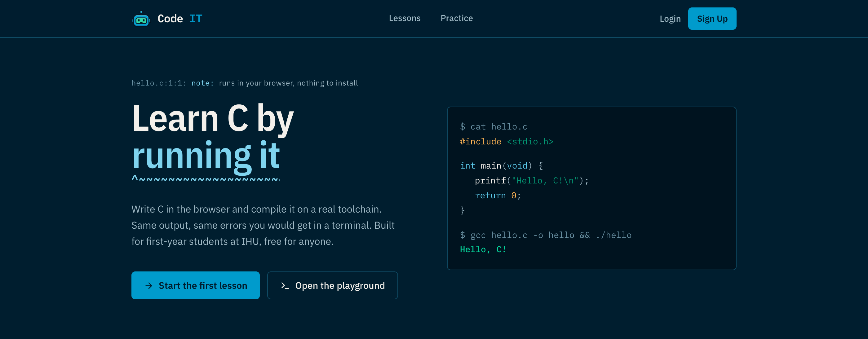Go to the Login page
The height and width of the screenshot is (339, 868).
point(670,19)
